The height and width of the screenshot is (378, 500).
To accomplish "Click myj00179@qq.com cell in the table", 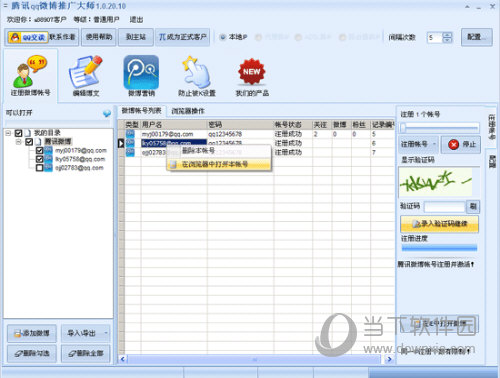I will [174, 134].
